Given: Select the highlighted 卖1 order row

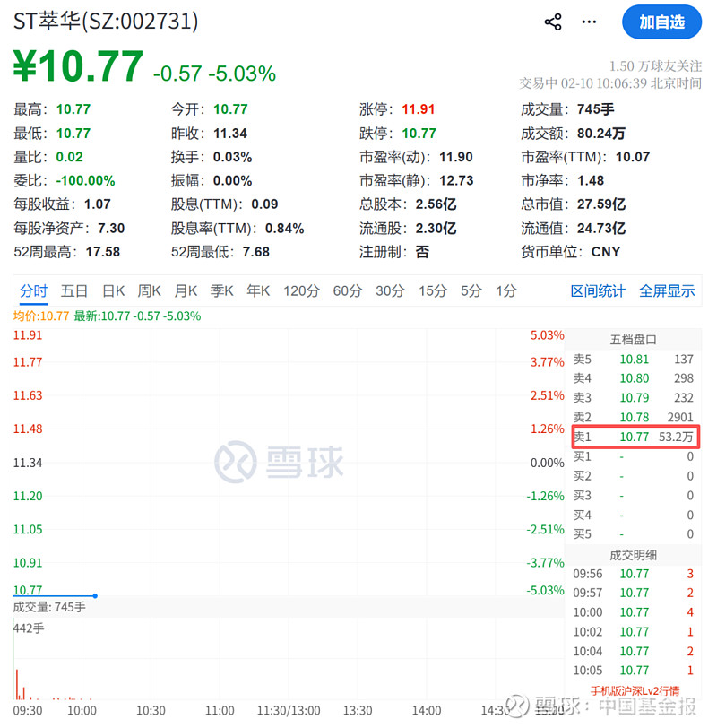Looking at the screenshot, I should (635, 437).
